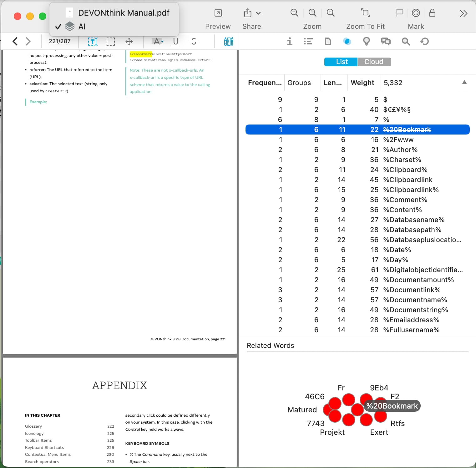Expand the highlight color dropdown
The width and height of the screenshot is (476, 468).
click(x=162, y=41)
